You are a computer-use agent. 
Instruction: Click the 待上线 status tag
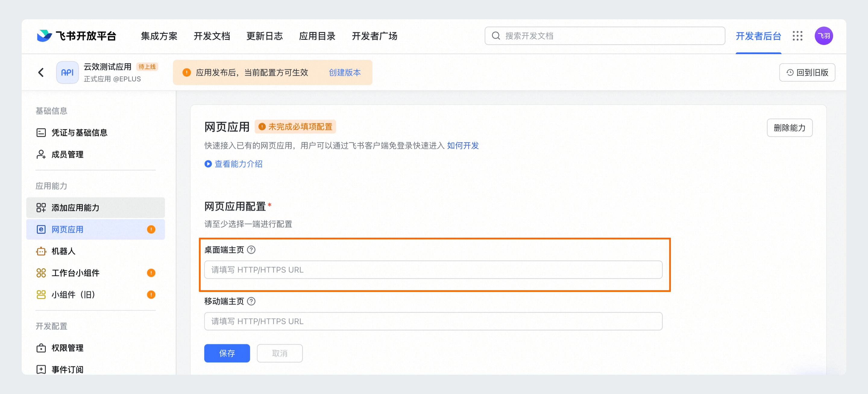pyautogui.click(x=147, y=67)
